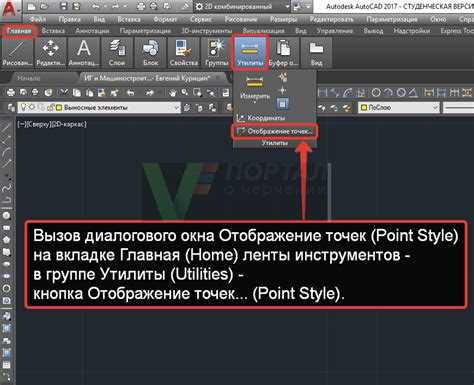Click yellow color swatch of Выносные элементы layer
Viewport: 474px width, 385px height.
[59, 107]
